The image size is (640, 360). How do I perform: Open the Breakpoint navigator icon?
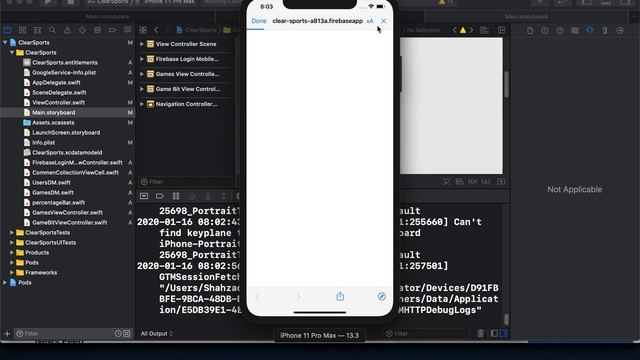pos(112,30)
